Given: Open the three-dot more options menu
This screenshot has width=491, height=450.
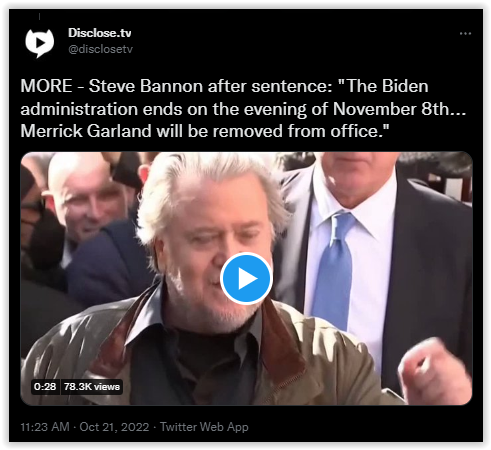Looking at the screenshot, I should click(x=465, y=34).
